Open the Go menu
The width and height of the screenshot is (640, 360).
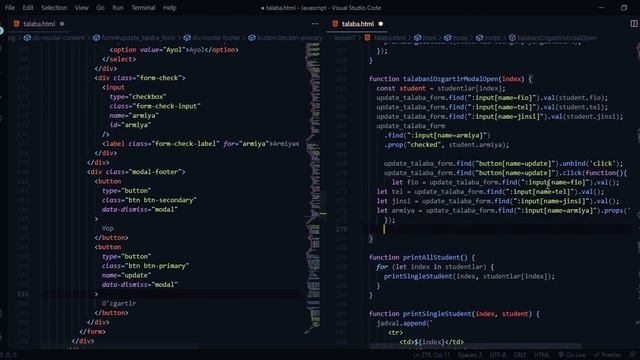[100, 8]
